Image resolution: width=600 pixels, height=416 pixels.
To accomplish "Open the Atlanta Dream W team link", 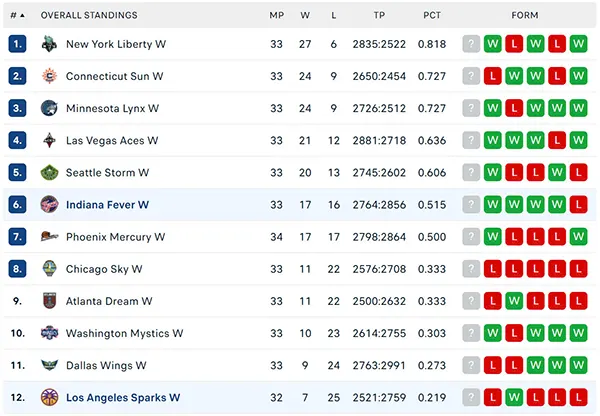I will tap(109, 301).
